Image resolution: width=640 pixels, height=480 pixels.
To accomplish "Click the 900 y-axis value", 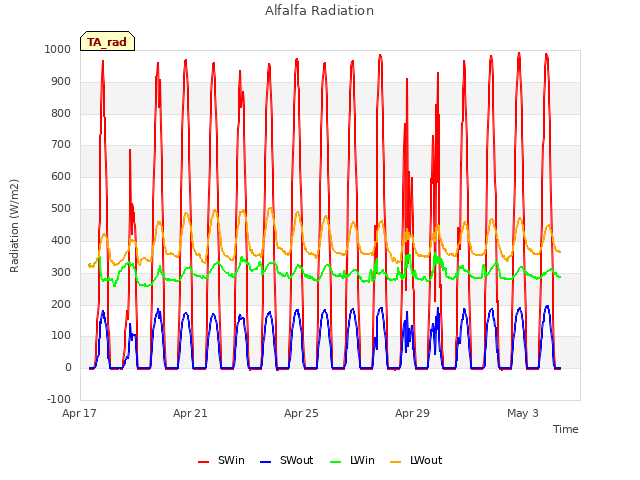I will [x=61, y=82].
